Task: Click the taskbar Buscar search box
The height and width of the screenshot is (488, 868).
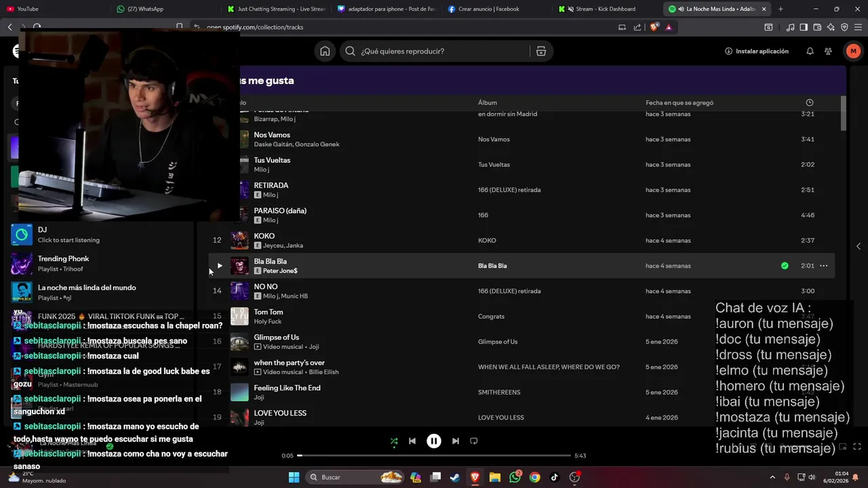Action: 354,477
